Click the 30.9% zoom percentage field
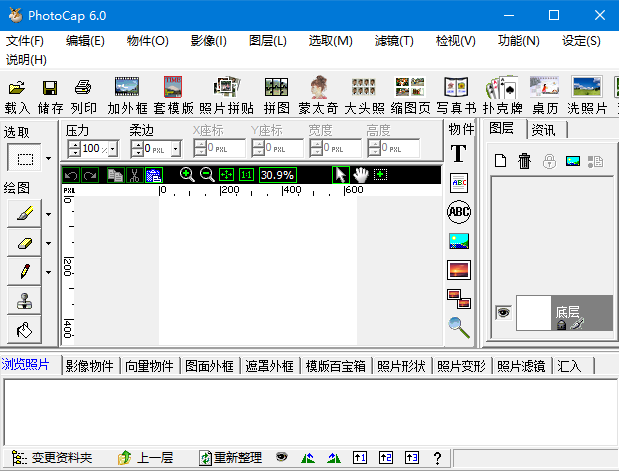This screenshot has width=619, height=471. pyautogui.click(x=278, y=175)
